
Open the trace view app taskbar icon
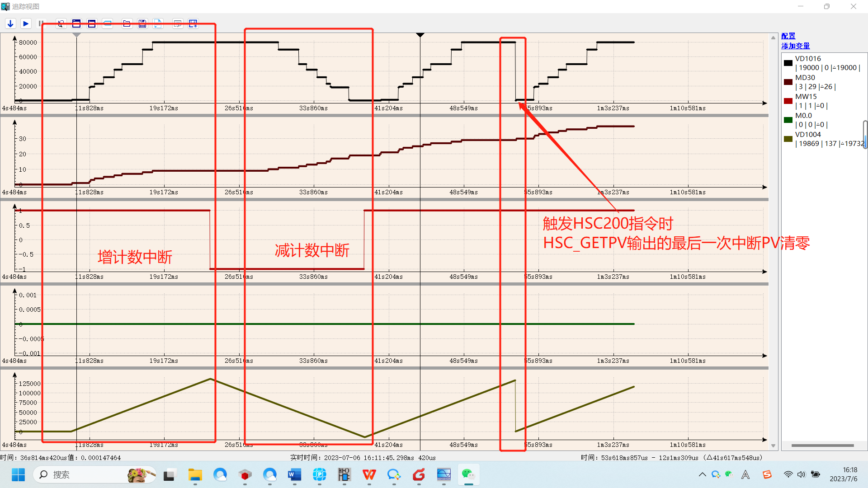(444, 475)
